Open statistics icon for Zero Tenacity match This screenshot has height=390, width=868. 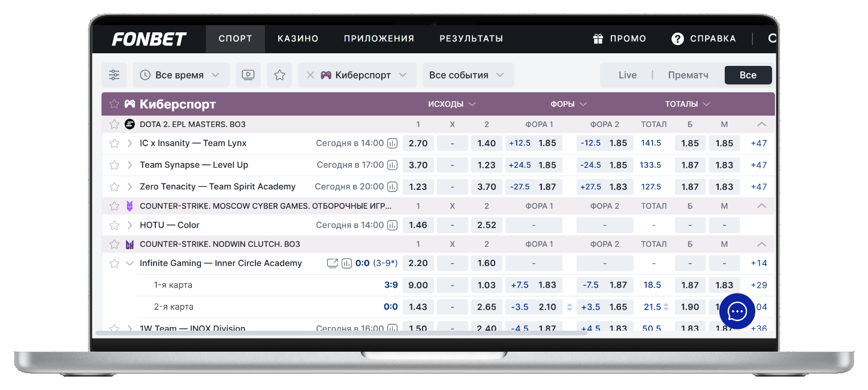(x=393, y=186)
